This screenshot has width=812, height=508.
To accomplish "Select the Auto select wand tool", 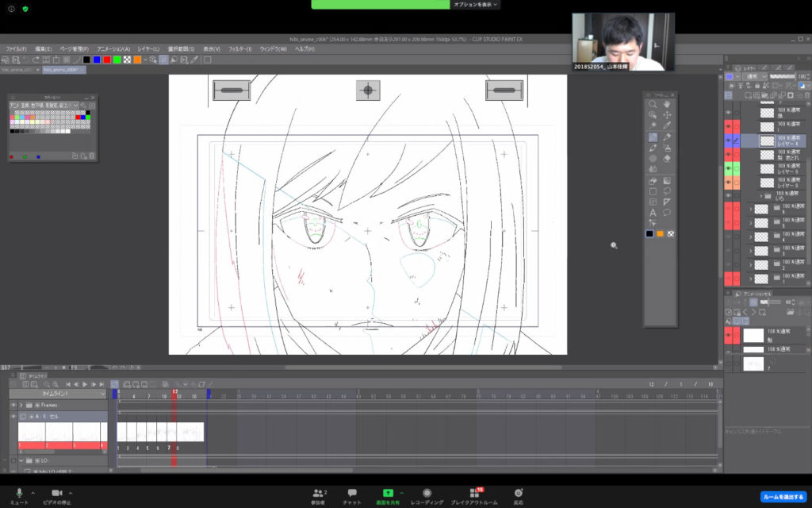I will [653, 126].
